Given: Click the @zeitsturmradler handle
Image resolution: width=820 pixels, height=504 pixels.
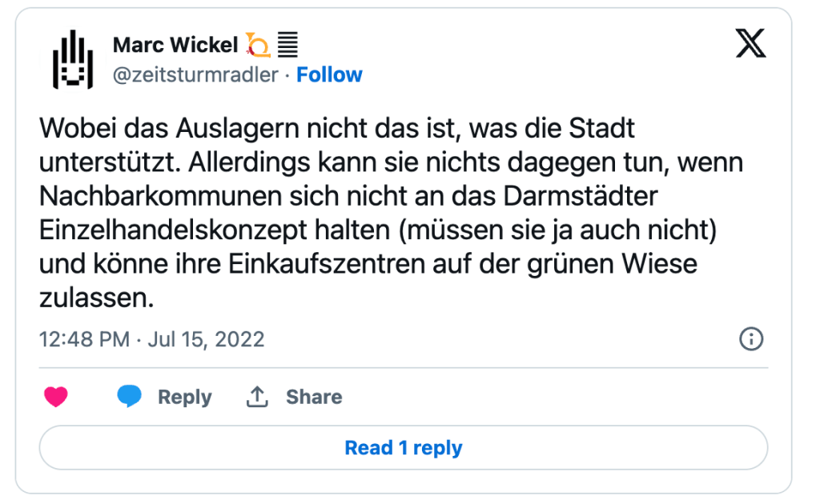Looking at the screenshot, I should (x=195, y=74).
